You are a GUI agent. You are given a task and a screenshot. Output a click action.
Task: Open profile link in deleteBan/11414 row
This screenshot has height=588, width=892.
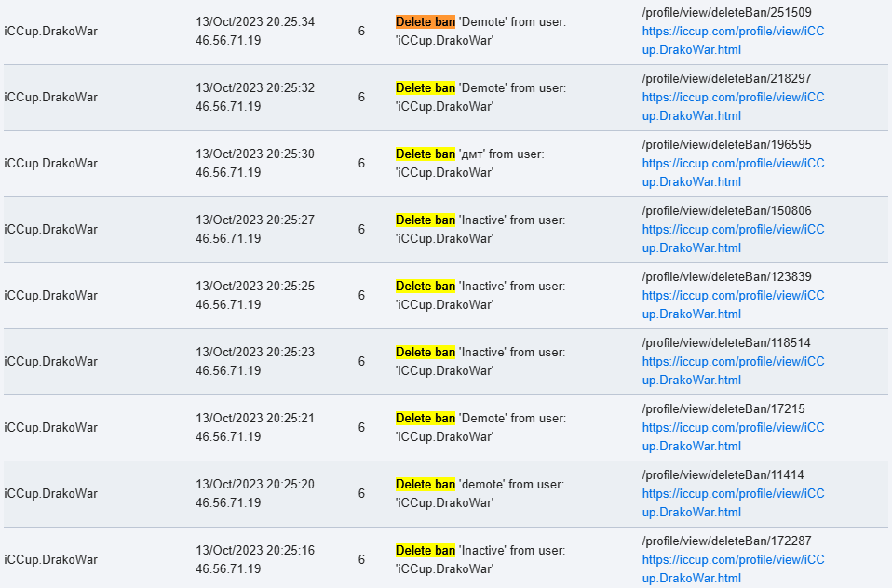point(734,502)
